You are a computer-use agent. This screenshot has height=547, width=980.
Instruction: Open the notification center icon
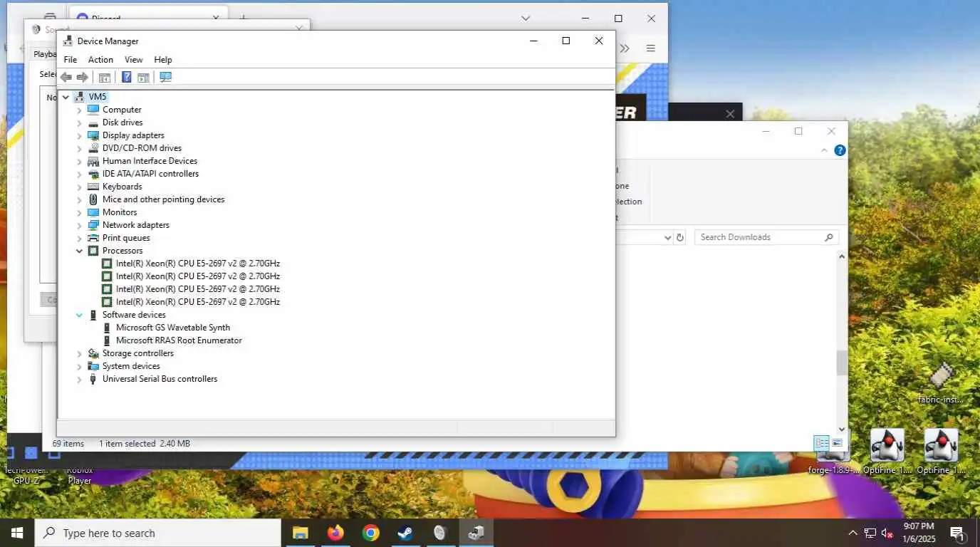point(957,533)
